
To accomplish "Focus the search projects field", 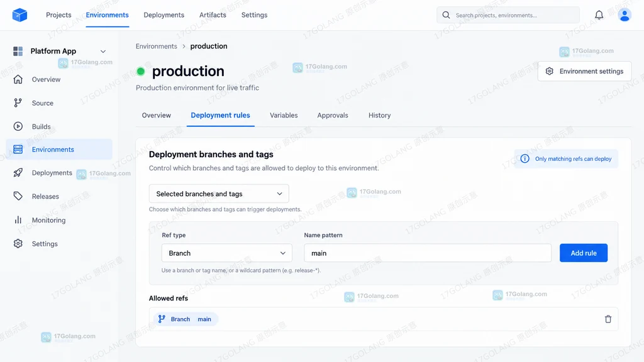I will tap(508, 15).
